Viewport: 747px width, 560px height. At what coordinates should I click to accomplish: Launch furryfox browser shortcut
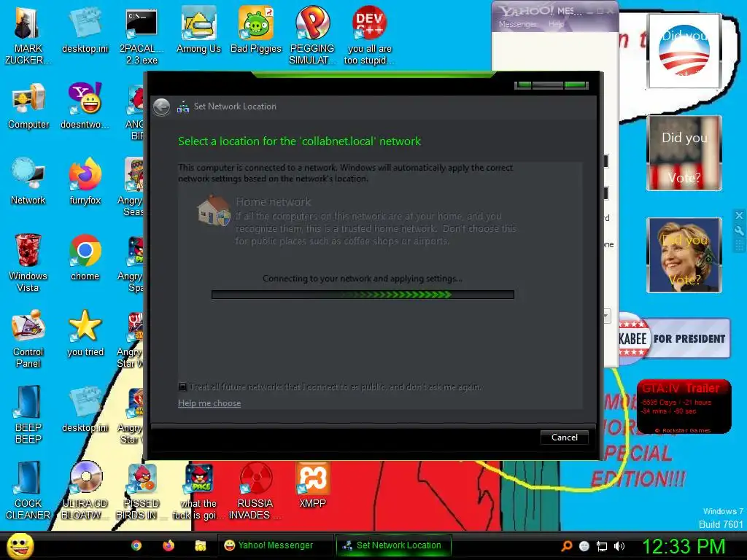(85, 182)
